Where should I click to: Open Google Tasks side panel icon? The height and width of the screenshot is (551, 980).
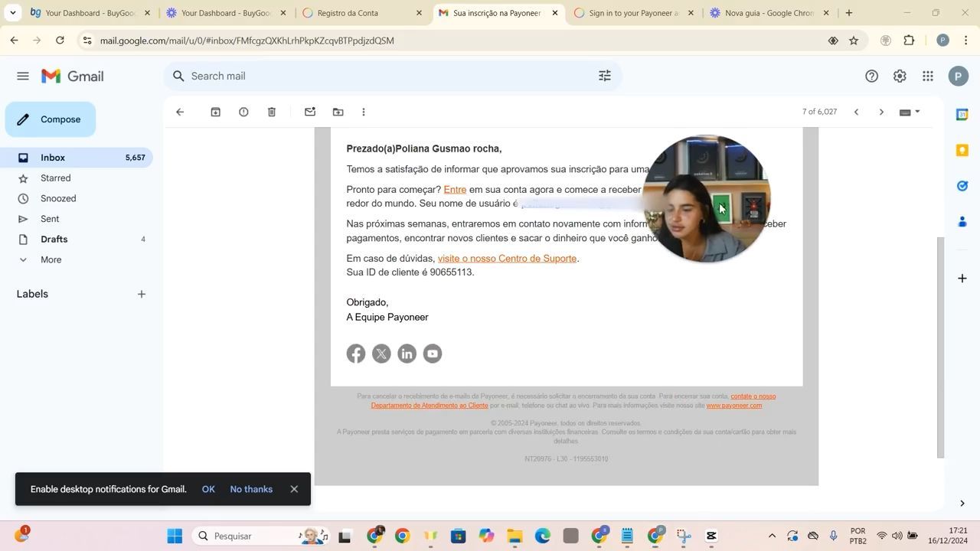tap(962, 186)
